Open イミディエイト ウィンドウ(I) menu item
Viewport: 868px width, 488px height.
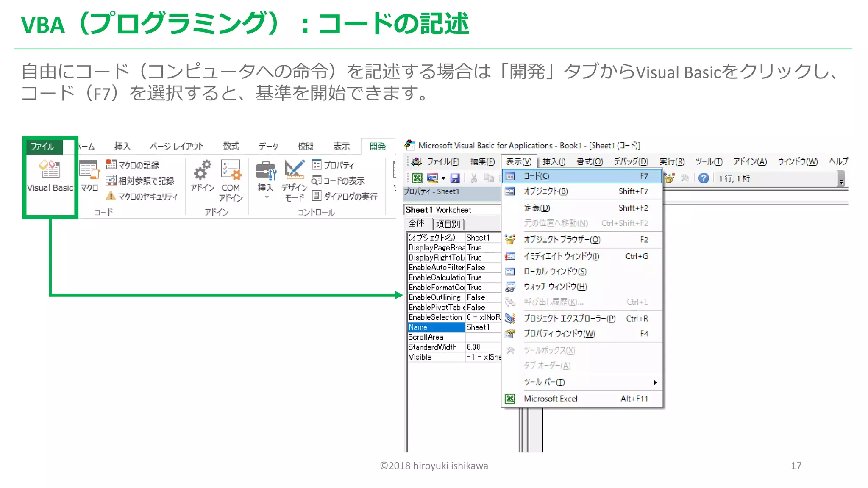pos(582,256)
